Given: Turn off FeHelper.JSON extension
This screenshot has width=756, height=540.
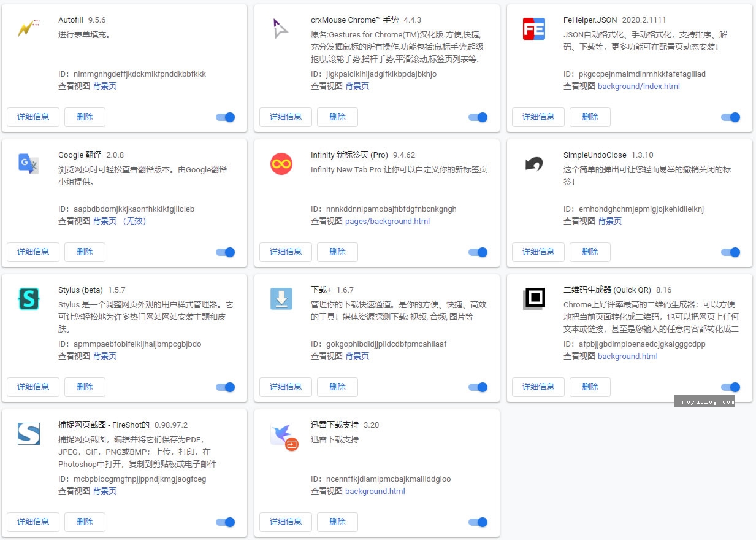Looking at the screenshot, I should coord(731,117).
